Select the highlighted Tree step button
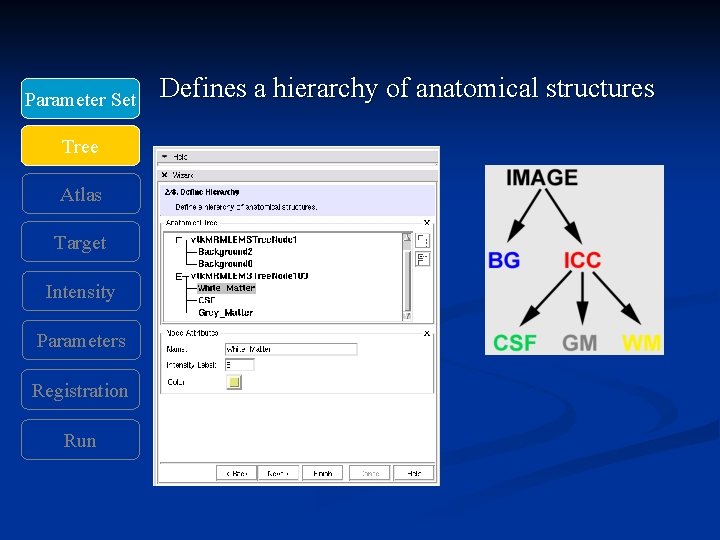The width and height of the screenshot is (720, 540). pyautogui.click(x=80, y=146)
